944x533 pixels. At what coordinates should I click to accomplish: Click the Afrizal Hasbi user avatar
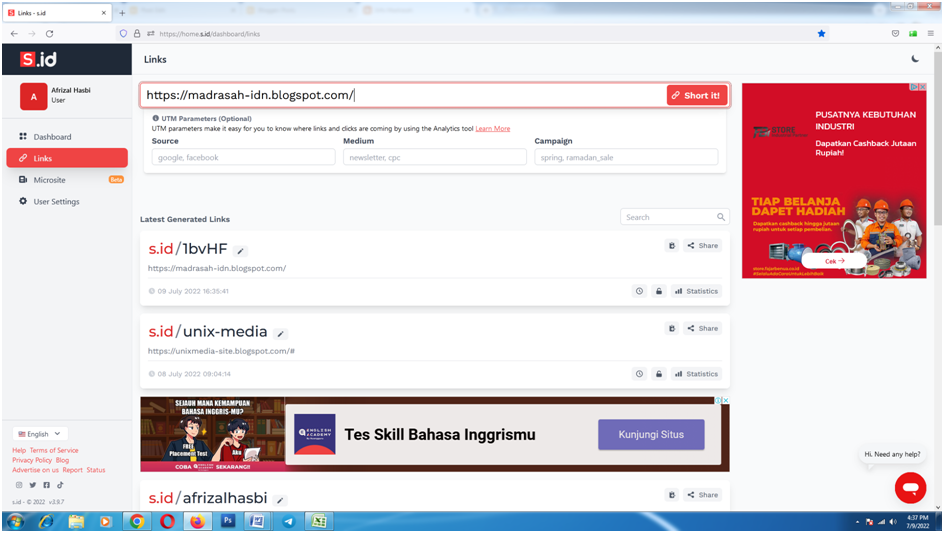click(34, 96)
